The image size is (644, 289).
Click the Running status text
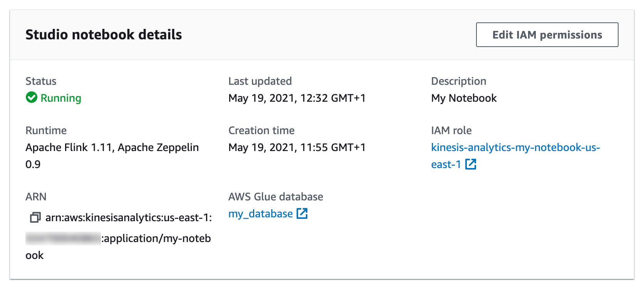click(x=61, y=98)
